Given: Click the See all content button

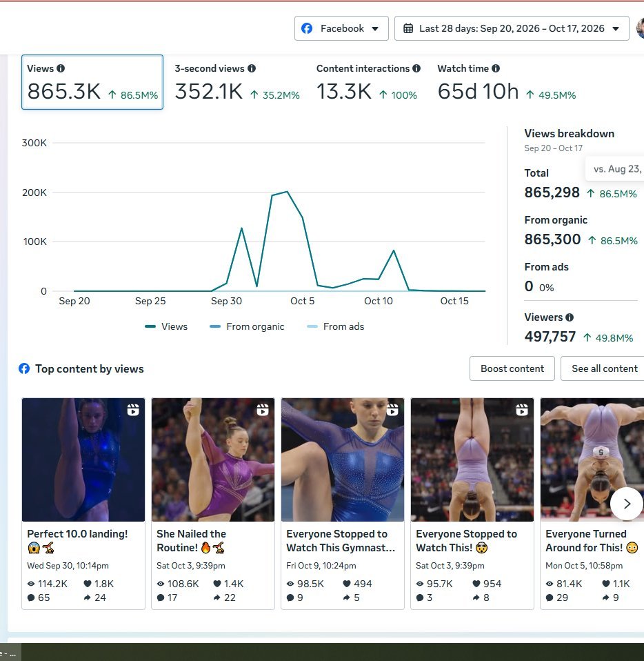Looking at the screenshot, I should pos(604,368).
